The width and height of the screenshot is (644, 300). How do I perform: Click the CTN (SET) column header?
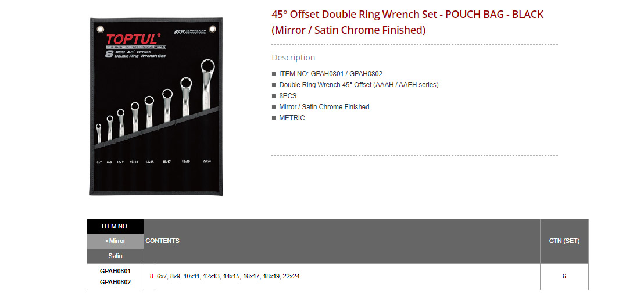click(x=564, y=241)
